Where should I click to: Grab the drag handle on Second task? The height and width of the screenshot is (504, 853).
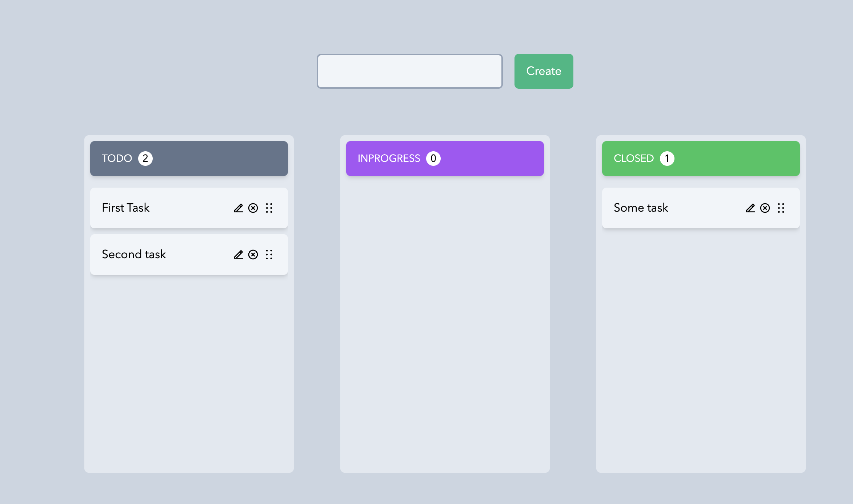click(269, 255)
